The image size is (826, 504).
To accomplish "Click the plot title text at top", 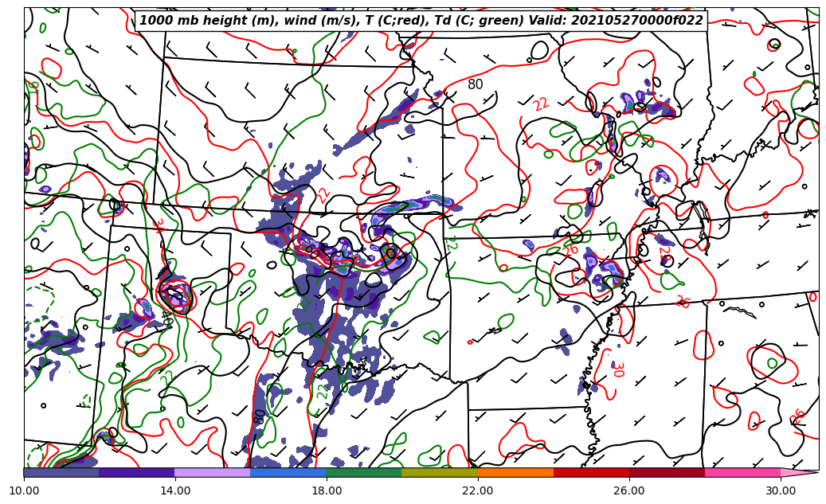I will click(x=421, y=21).
